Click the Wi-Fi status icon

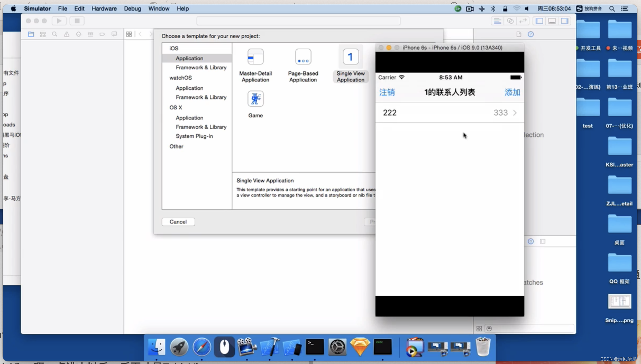tap(516, 9)
